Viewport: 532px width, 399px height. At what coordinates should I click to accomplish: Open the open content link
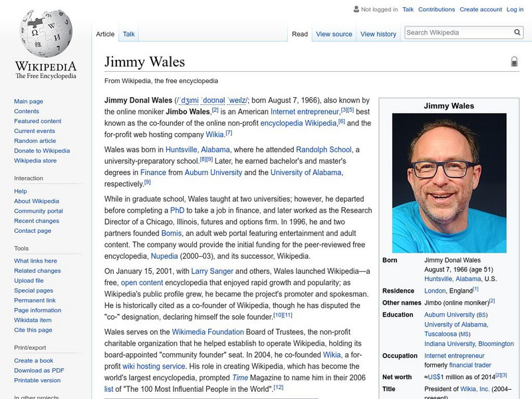142,283
